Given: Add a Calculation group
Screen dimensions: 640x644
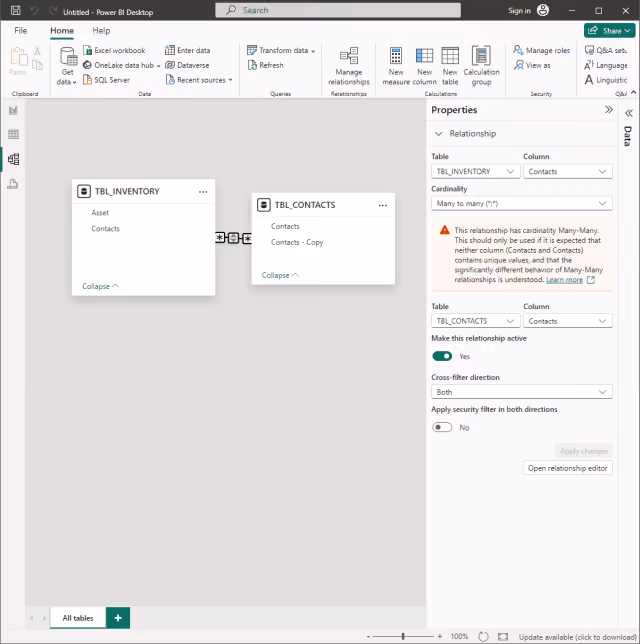Looking at the screenshot, I should point(481,66).
